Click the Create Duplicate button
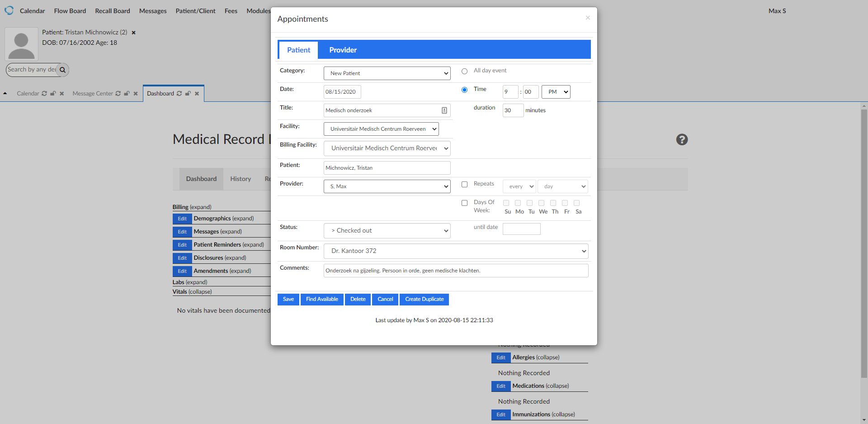Image resolution: width=868 pixels, height=424 pixels. pos(424,300)
